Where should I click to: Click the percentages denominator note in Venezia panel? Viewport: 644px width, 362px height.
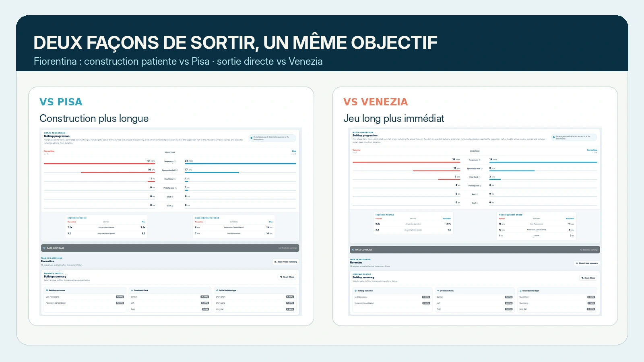(x=574, y=137)
